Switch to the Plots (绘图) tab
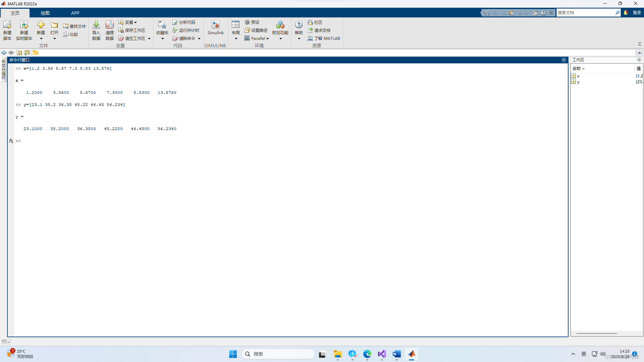Image resolution: width=644 pixels, height=362 pixels. tap(45, 13)
